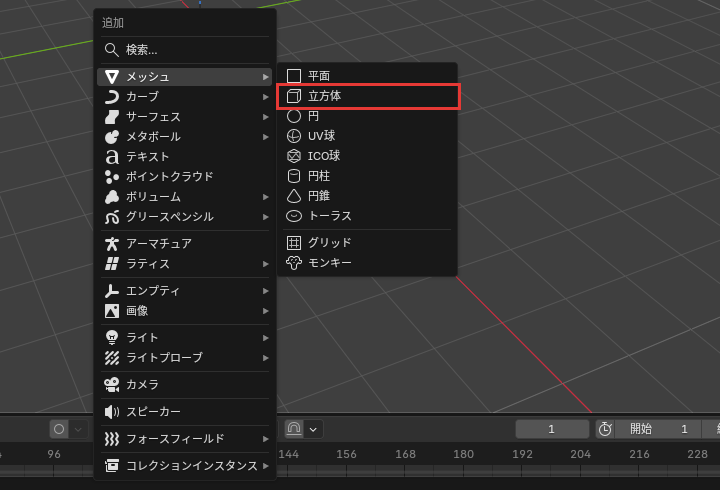The width and height of the screenshot is (720, 490).
Task: Click the テキスト letter-a icon
Action: tap(112, 157)
